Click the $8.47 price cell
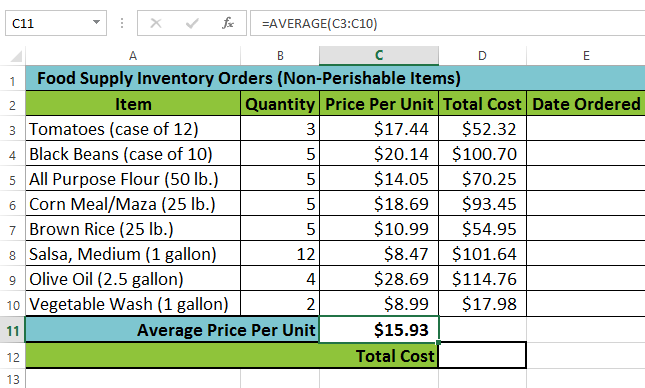Viewport: 645px width, 388px height. point(379,254)
